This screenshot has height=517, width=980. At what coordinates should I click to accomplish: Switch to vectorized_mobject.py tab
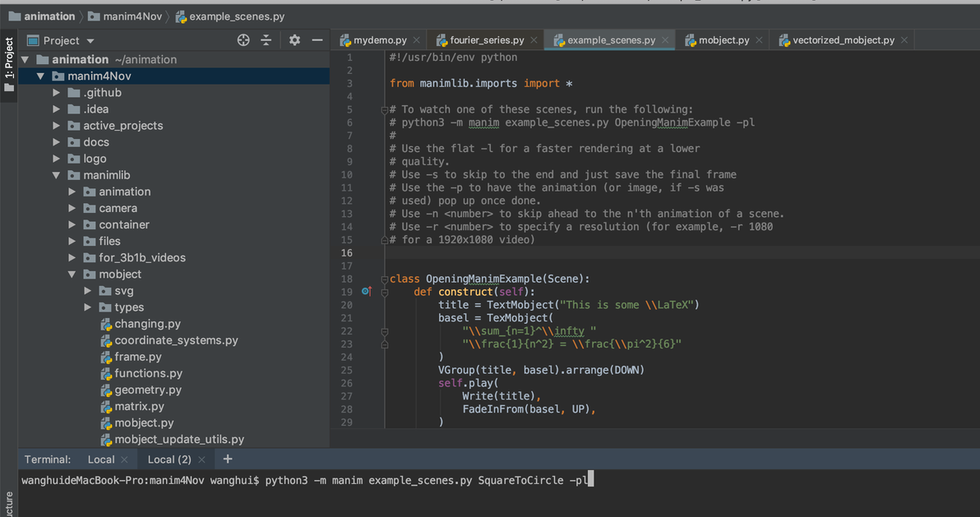pos(843,40)
